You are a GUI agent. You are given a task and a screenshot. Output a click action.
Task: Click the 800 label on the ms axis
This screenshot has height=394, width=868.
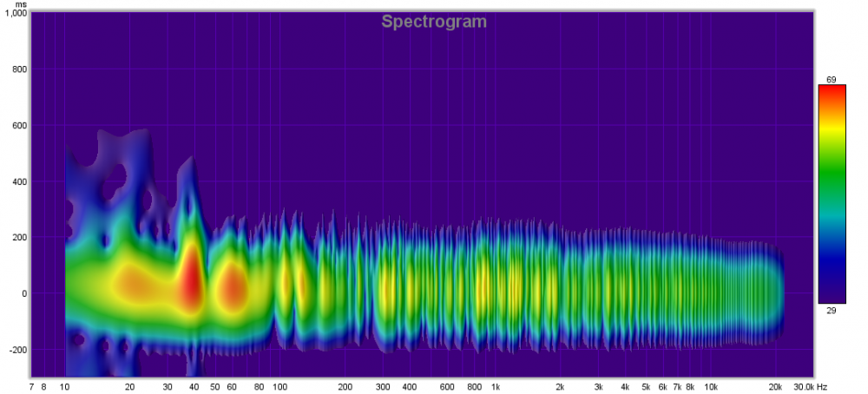pyautogui.click(x=20, y=69)
